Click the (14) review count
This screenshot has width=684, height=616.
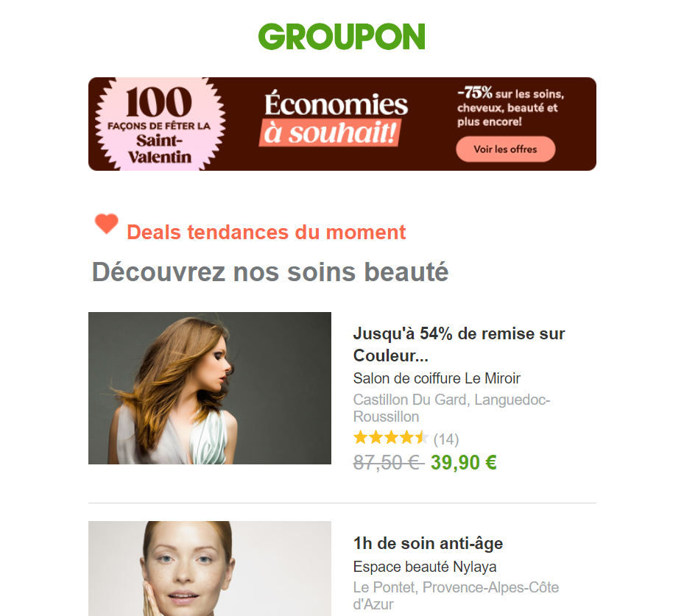pos(446,439)
